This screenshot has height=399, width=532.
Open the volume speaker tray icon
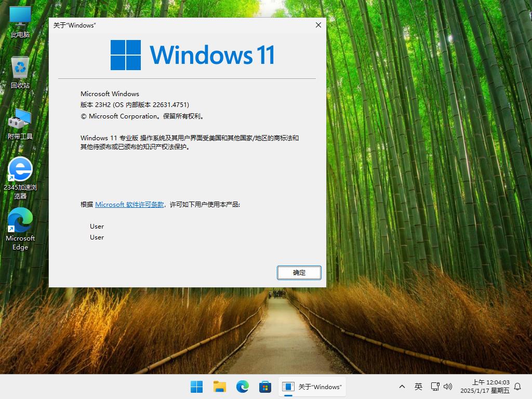coord(448,387)
